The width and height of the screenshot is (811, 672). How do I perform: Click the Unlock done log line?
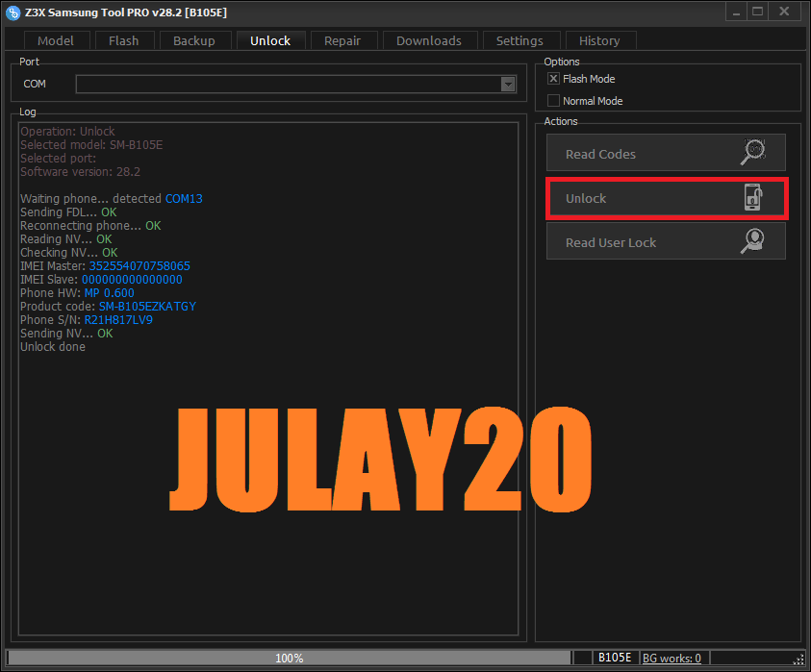tap(53, 347)
